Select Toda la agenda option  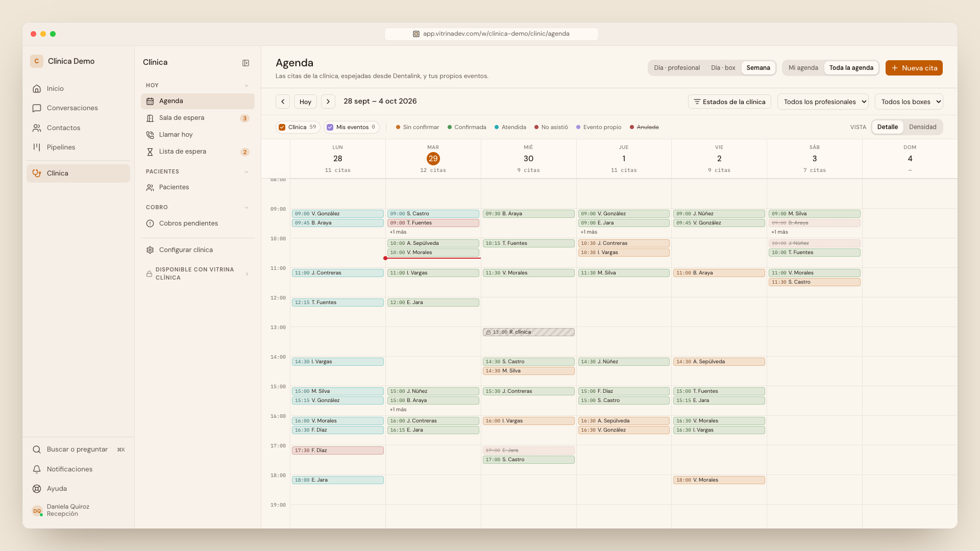tap(851, 68)
